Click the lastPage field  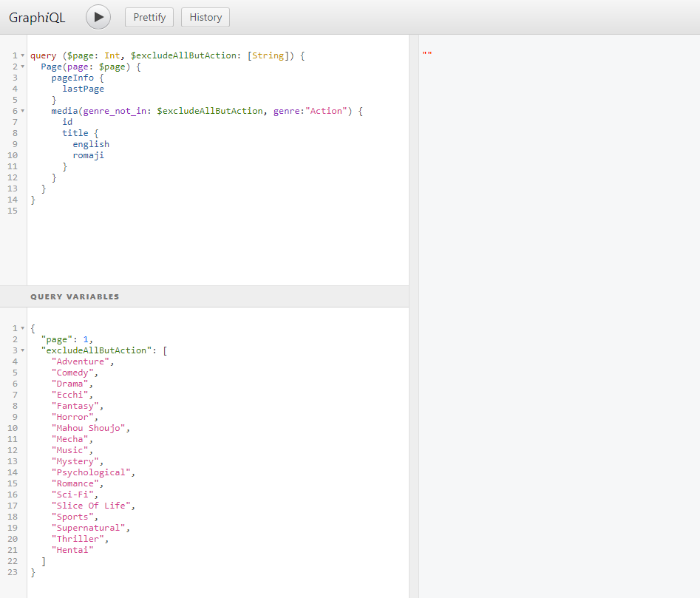[83, 89]
